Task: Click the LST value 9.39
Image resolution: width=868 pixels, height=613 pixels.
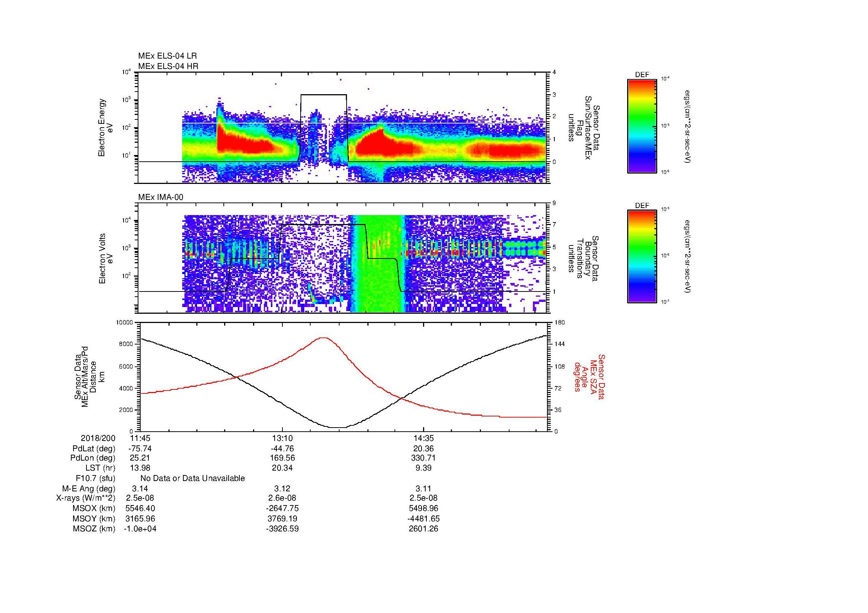Action: (x=423, y=468)
